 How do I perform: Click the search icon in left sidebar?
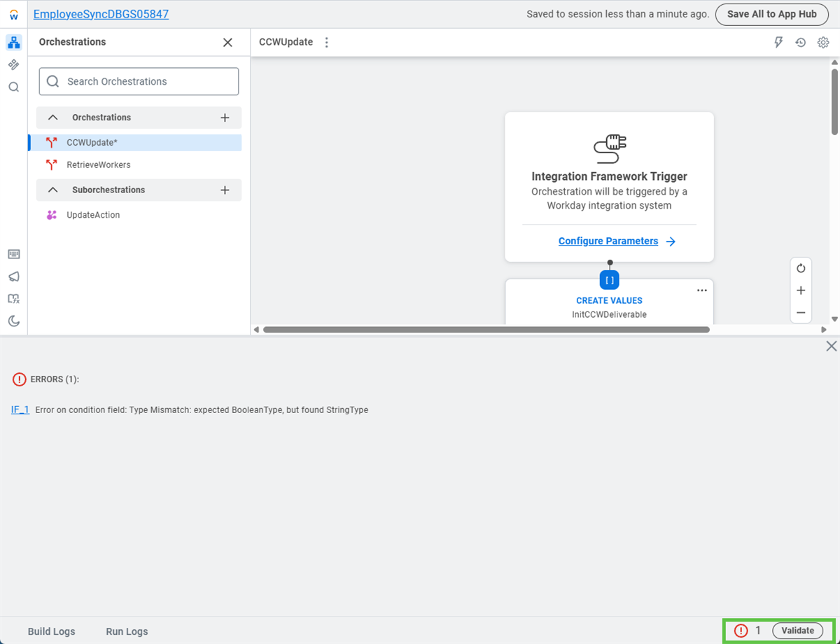(14, 87)
